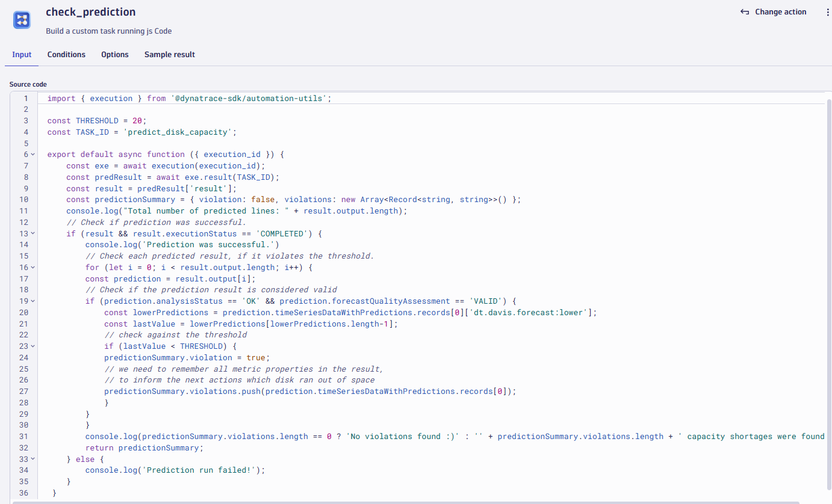The width and height of the screenshot is (832, 504).
Task: Go to the Options tab
Action: (x=114, y=55)
